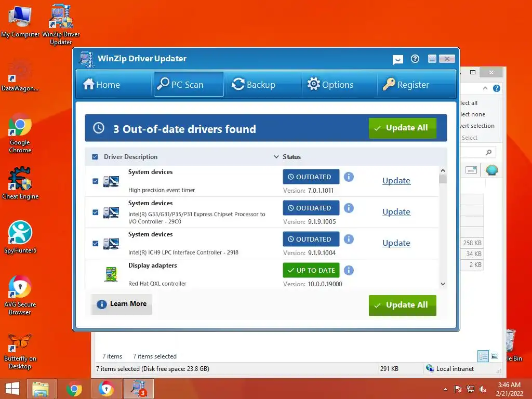This screenshot has width=532, height=399.
Task: Show info for G33/G31/P35/P31 Chipset driver
Action: pyautogui.click(x=349, y=208)
